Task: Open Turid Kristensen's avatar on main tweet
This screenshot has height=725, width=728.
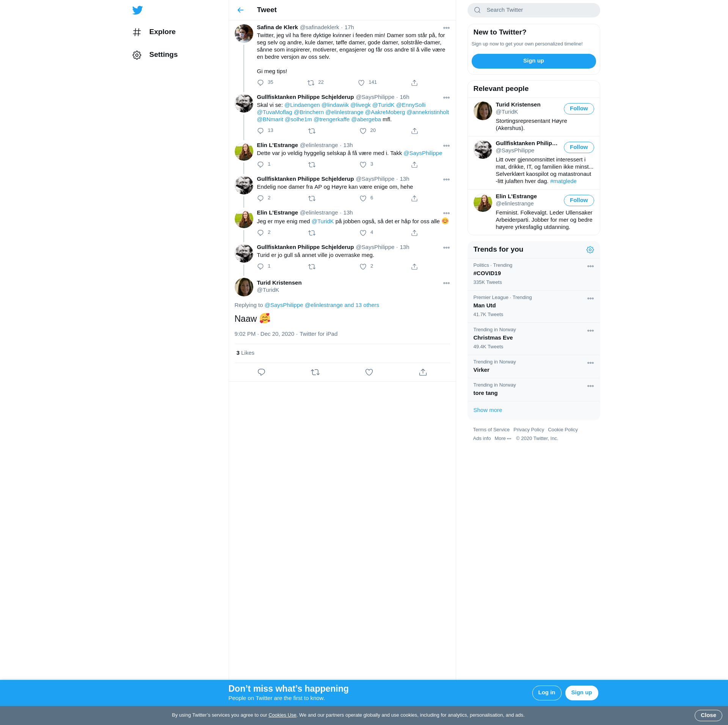Action: (x=244, y=287)
